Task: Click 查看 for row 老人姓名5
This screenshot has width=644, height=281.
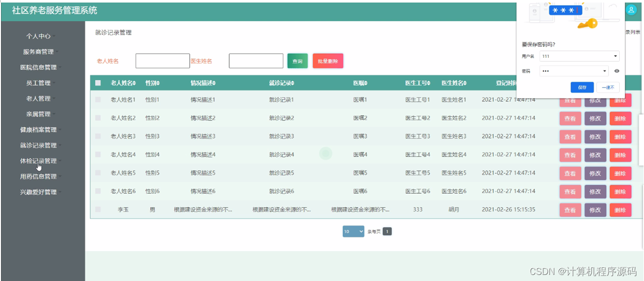Action: coord(570,173)
